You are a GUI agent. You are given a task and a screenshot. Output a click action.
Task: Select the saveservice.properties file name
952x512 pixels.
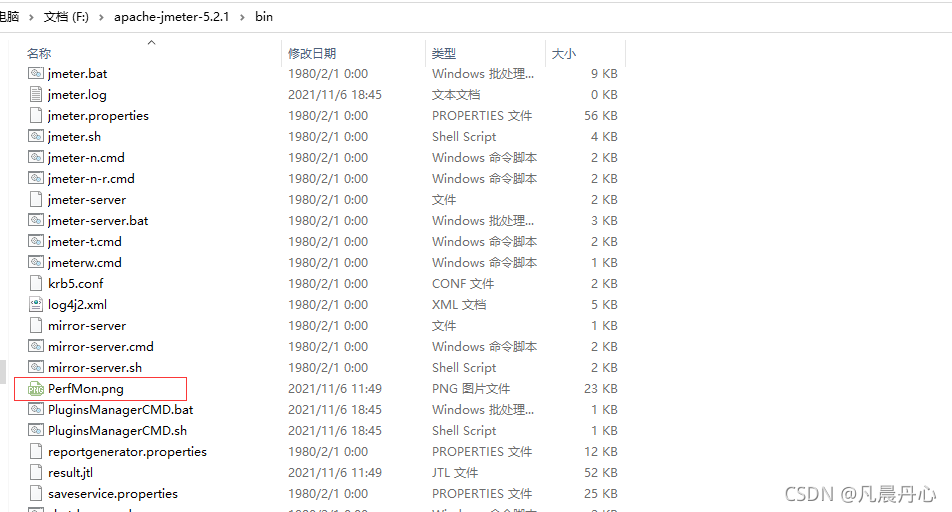pos(113,493)
